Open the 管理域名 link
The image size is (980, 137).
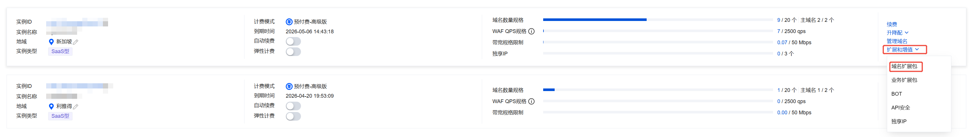896,41
